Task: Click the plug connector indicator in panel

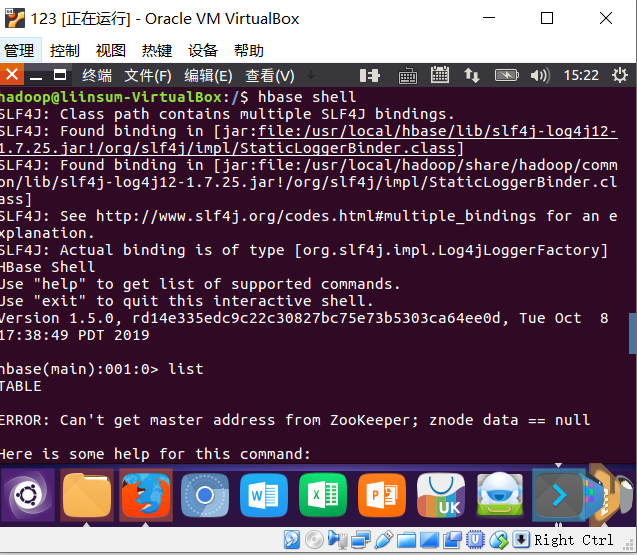Action: [x=370, y=76]
